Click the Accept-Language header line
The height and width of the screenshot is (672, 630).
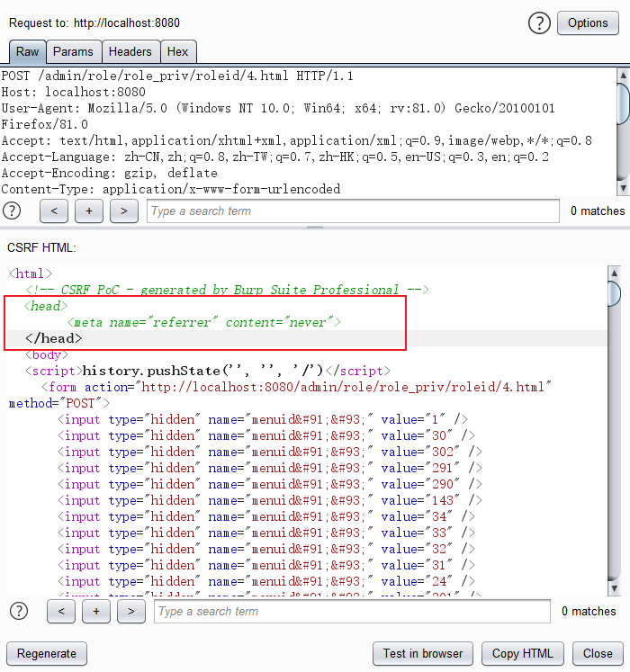[x=274, y=157]
